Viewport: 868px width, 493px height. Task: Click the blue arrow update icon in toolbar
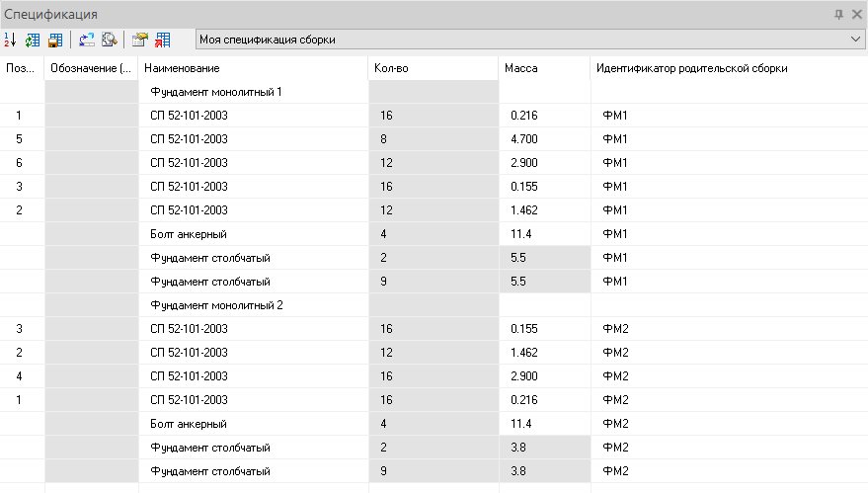(87, 40)
